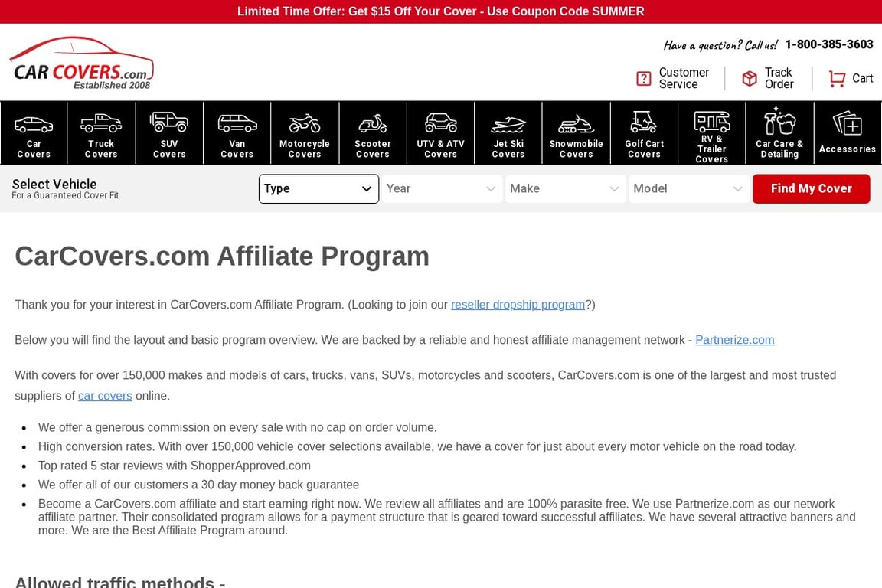This screenshot has width=882, height=588.
Task: Click the 'generous commission on every sale' bullet
Action: click(237, 428)
